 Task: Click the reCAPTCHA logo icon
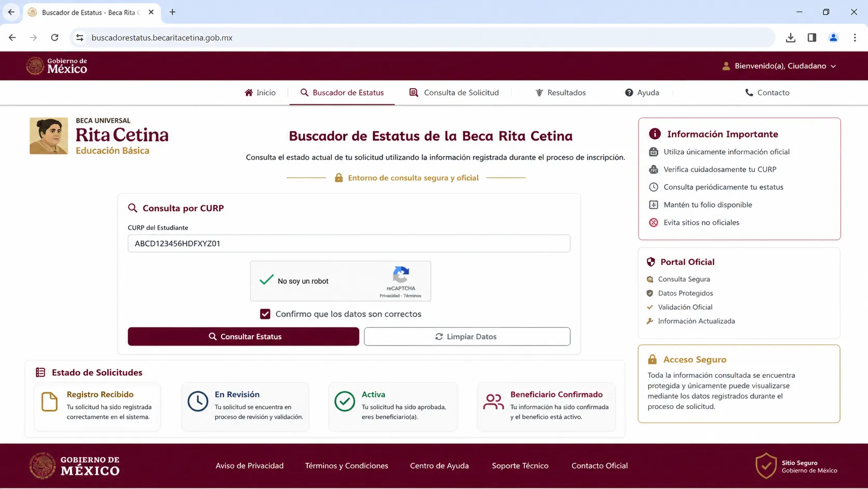click(x=401, y=274)
